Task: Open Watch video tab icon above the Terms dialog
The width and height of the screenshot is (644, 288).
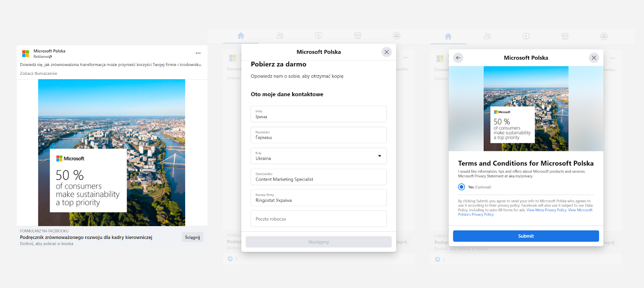Action: 526,36
